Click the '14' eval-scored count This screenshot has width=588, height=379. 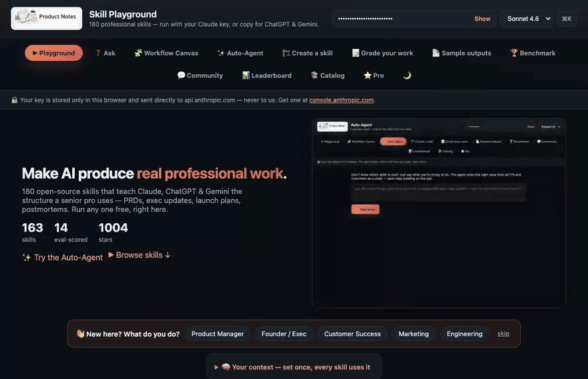(61, 228)
